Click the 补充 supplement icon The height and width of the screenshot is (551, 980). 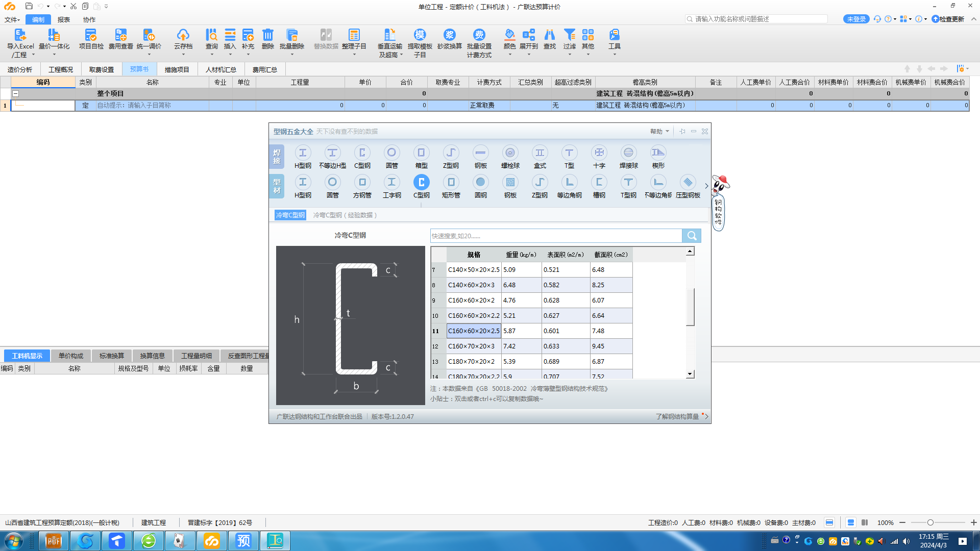248,35
